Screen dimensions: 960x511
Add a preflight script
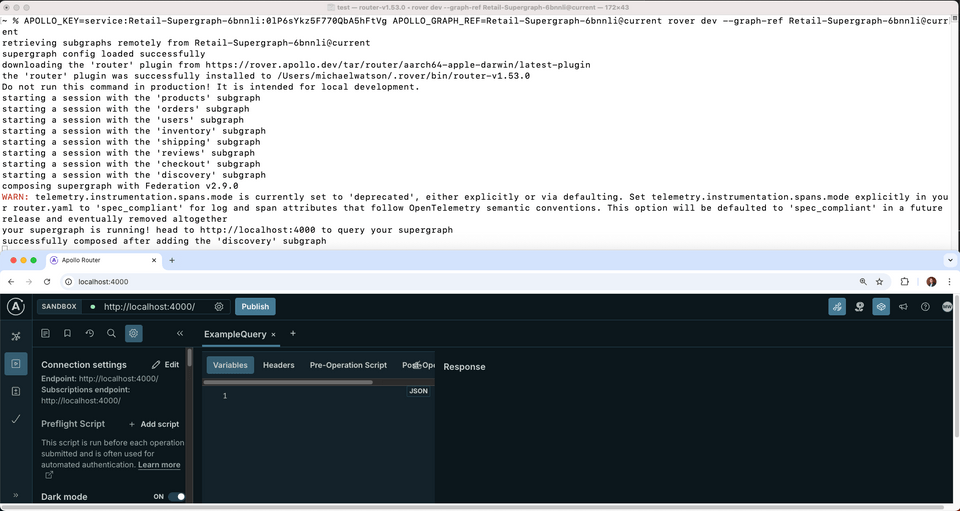coord(154,424)
